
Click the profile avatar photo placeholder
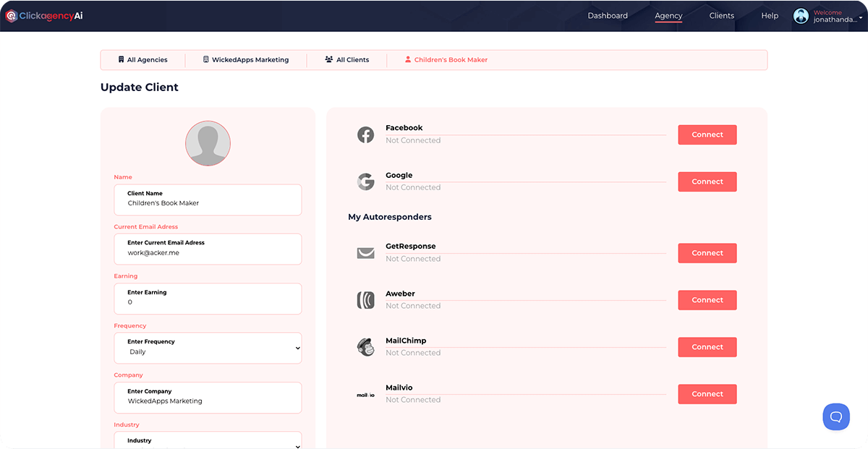(208, 143)
